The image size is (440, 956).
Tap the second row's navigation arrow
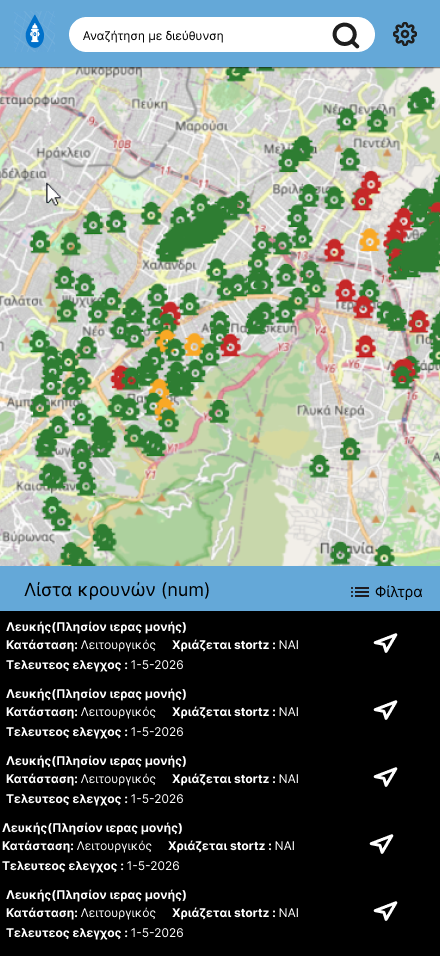click(385, 710)
